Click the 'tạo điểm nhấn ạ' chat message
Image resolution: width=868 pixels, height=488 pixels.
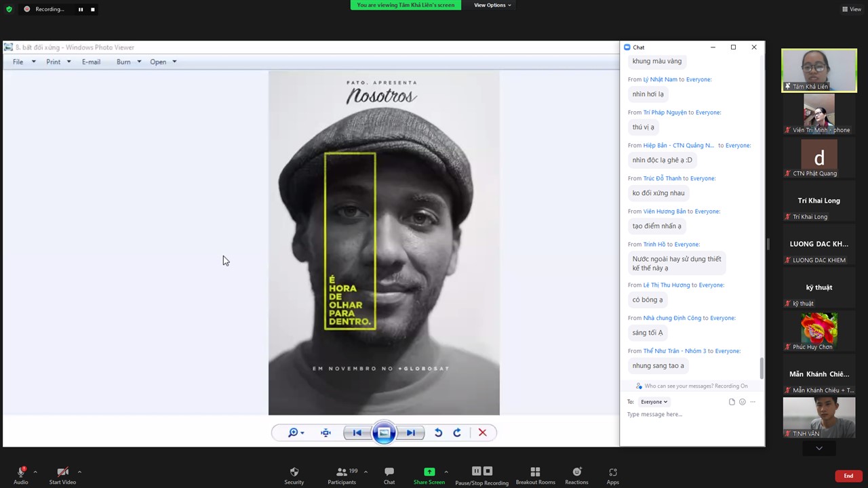click(x=657, y=226)
